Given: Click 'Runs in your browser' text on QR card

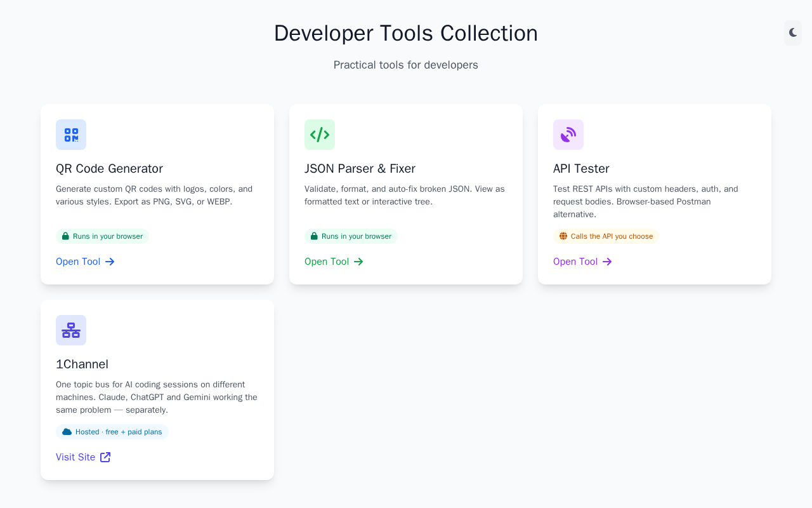Looking at the screenshot, I should point(108,236).
